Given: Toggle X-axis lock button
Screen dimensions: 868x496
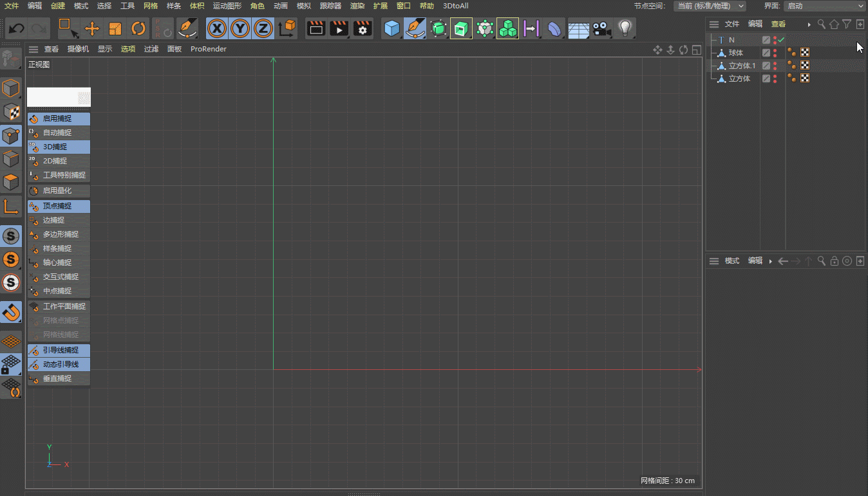Looking at the screenshot, I should click(217, 28).
